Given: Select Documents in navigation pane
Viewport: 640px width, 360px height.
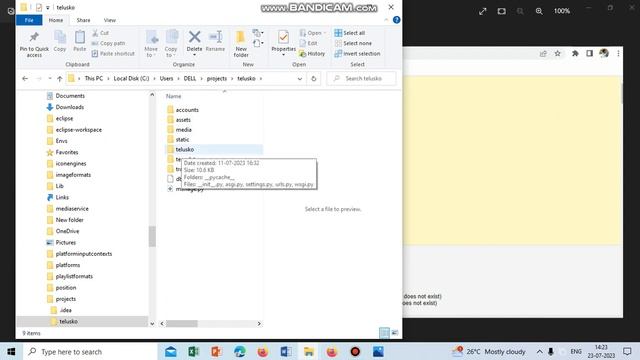Looking at the screenshot, I should pyautogui.click(x=70, y=96).
